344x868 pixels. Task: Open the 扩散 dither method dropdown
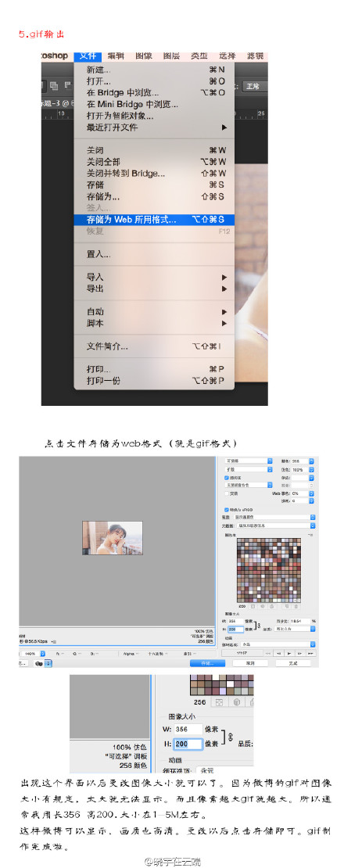pyautogui.click(x=249, y=469)
